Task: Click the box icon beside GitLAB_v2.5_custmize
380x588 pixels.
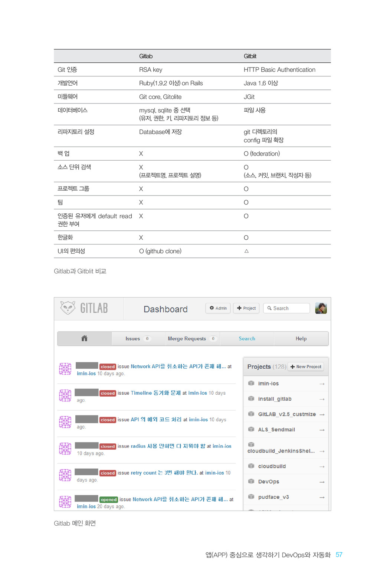Action: click(251, 414)
